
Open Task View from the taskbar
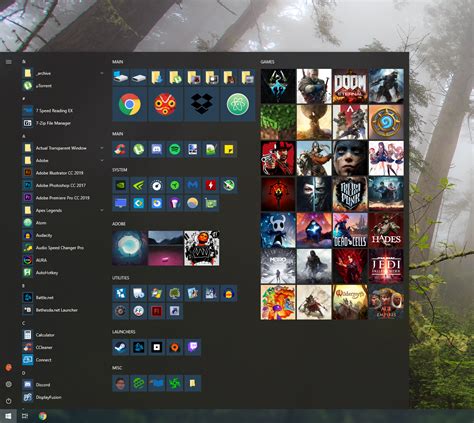25,416
